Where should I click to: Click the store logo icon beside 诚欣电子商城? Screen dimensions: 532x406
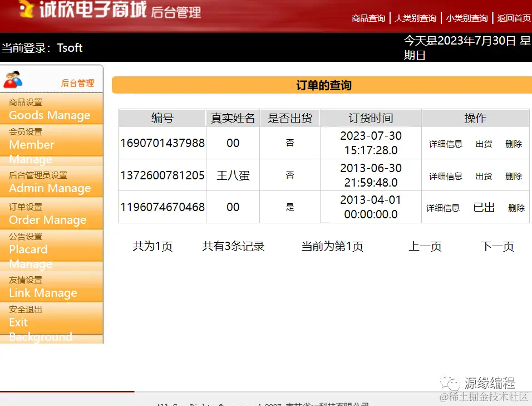26,8
